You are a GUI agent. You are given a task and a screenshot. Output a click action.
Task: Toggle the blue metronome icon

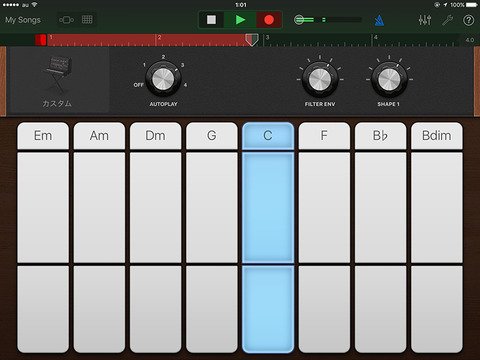pyautogui.click(x=379, y=20)
